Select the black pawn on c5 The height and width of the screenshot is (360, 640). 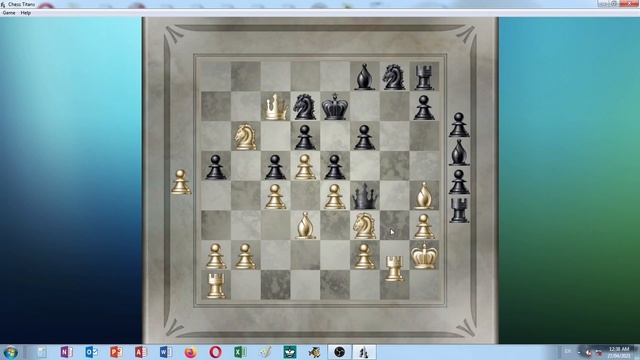pyautogui.click(x=276, y=167)
